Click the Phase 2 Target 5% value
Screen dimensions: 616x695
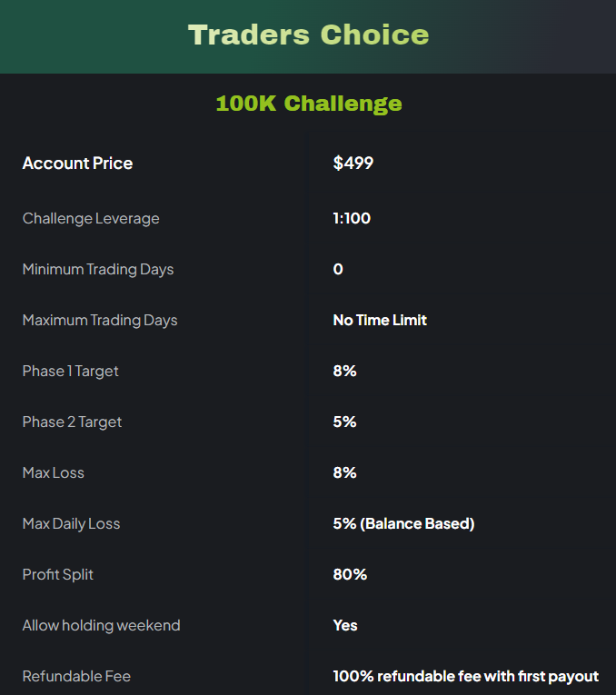click(x=344, y=422)
